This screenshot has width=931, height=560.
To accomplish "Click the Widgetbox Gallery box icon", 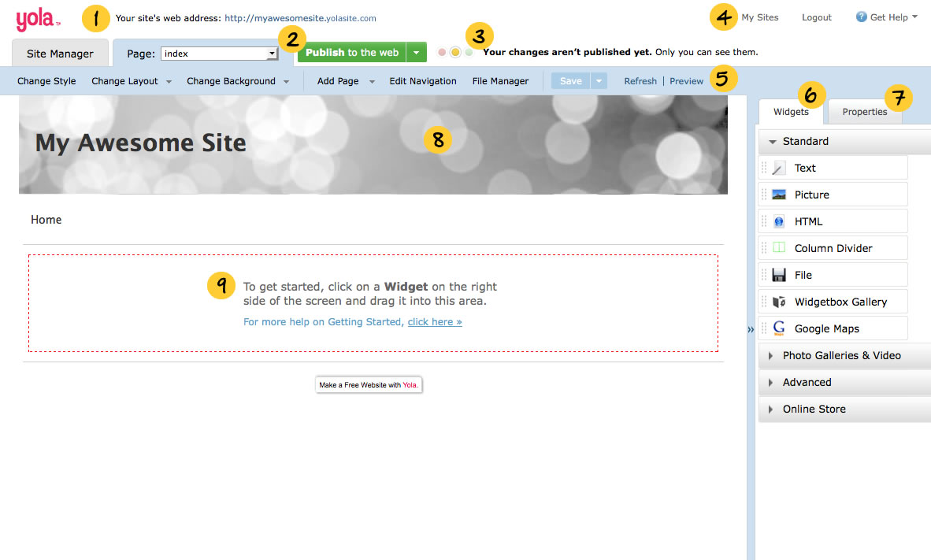I will [778, 302].
